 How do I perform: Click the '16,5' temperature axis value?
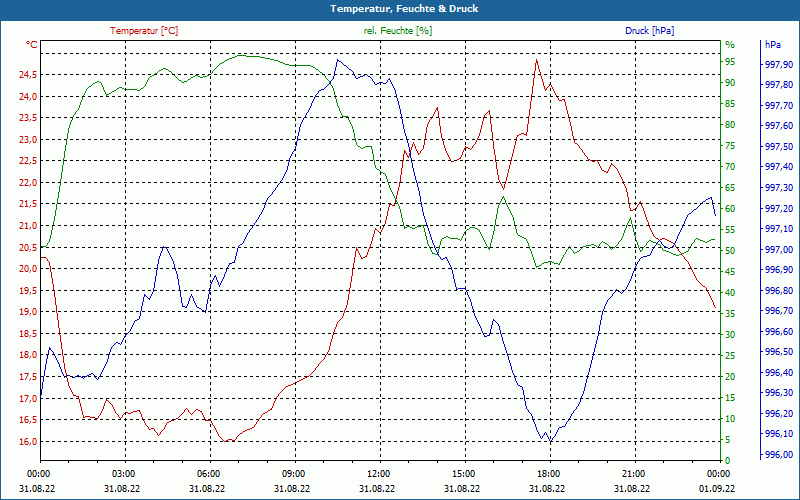(28, 420)
